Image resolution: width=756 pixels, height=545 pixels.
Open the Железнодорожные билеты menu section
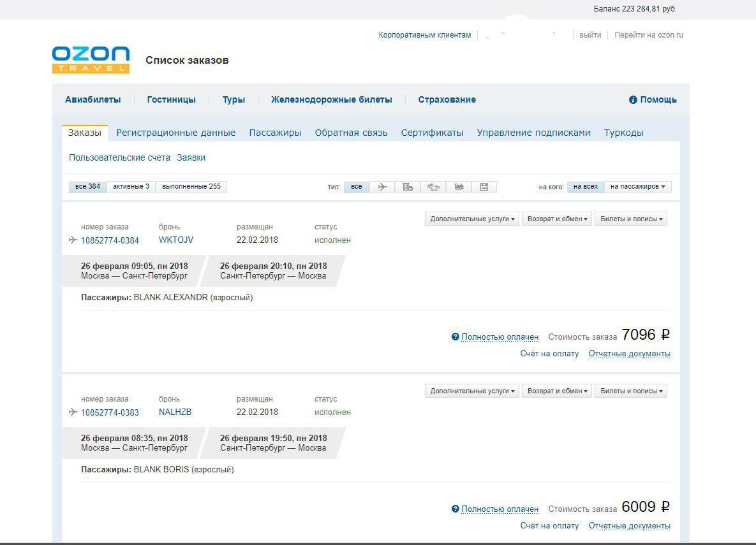tap(331, 99)
